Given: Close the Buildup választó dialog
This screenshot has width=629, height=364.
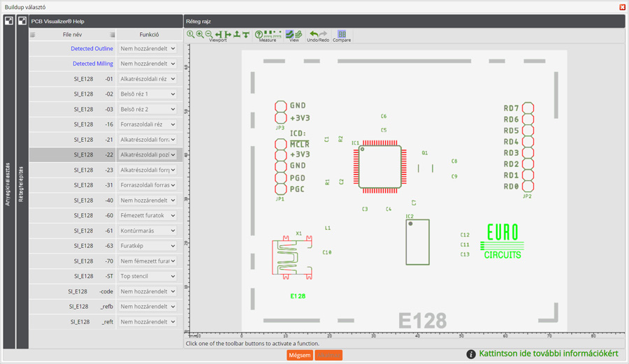Looking at the screenshot, I should (622, 7).
